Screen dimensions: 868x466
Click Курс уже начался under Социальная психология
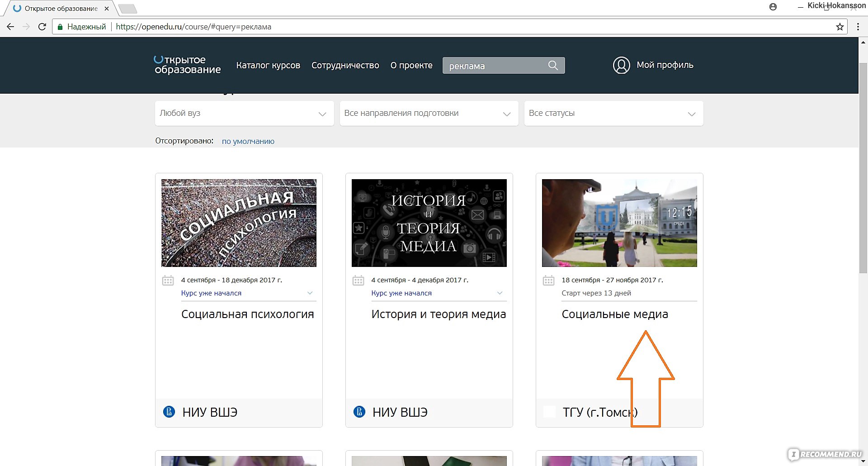pos(211,293)
